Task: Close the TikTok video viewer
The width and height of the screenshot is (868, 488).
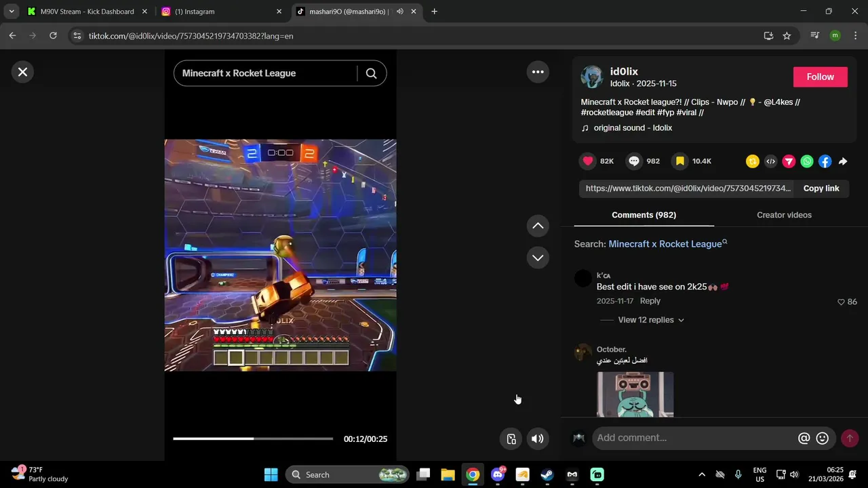Action: click(22, 72)
